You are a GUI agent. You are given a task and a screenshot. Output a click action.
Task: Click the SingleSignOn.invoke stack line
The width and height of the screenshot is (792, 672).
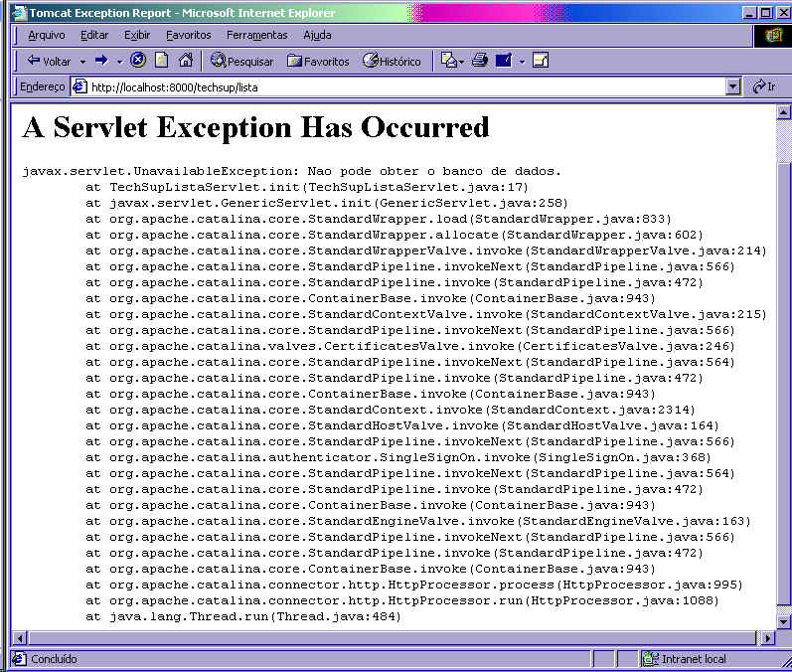(398, 457)
